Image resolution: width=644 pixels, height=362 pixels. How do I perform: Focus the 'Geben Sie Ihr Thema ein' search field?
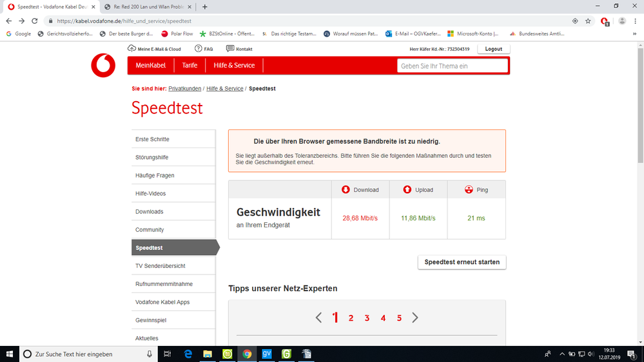452,66
